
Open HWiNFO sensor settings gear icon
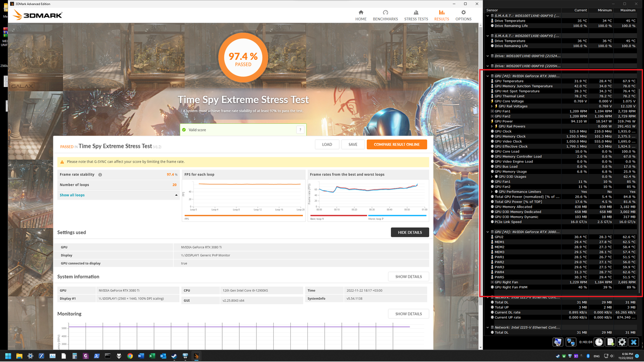tap(622, 342)
